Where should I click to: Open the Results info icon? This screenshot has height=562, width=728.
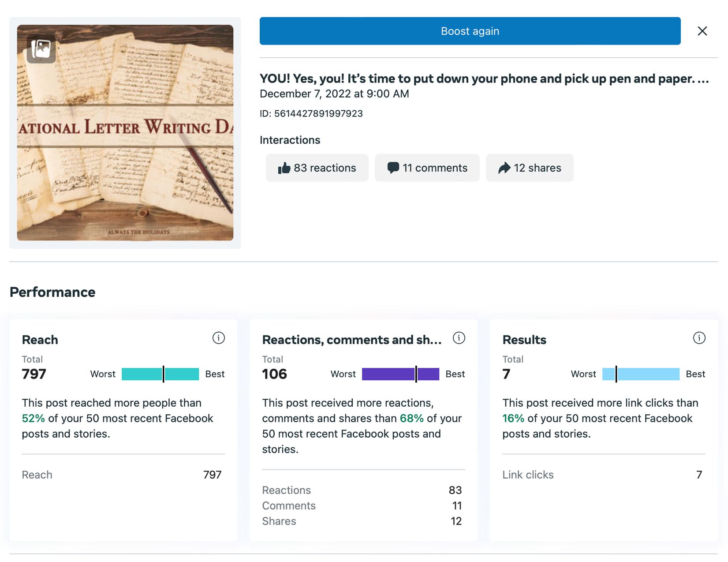(x=699, y=338)
